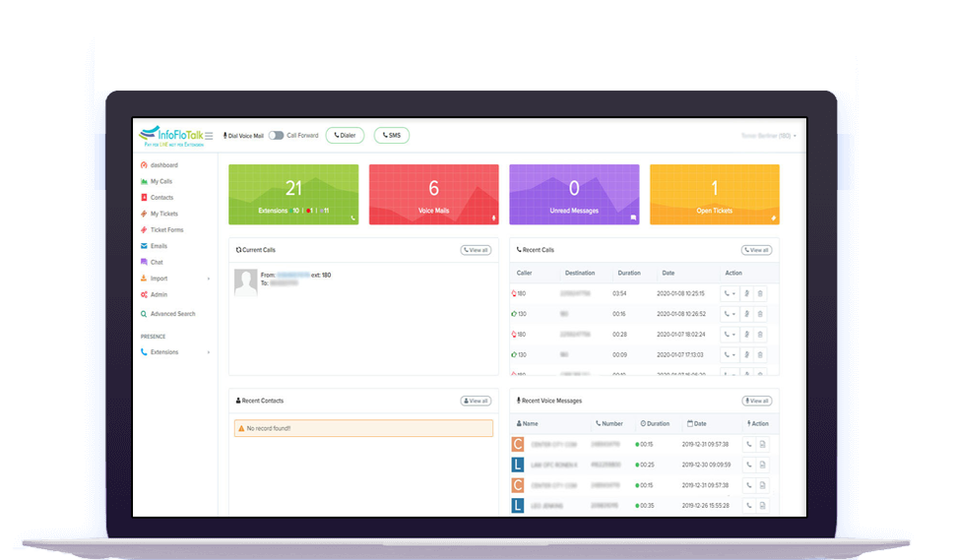The height and width of the screenshot is (560, 955).
Task: Click the Name column header
Action: click(528, 423)
